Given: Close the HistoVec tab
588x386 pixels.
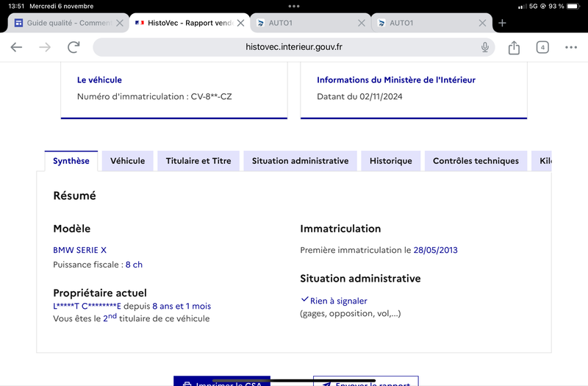Looking at the screenshot, I should tap(241, 23).
